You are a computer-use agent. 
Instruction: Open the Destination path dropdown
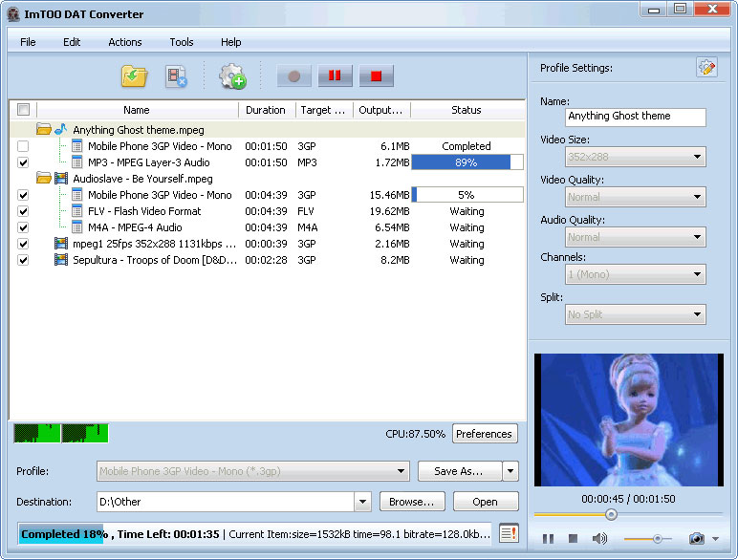point(362,502)
